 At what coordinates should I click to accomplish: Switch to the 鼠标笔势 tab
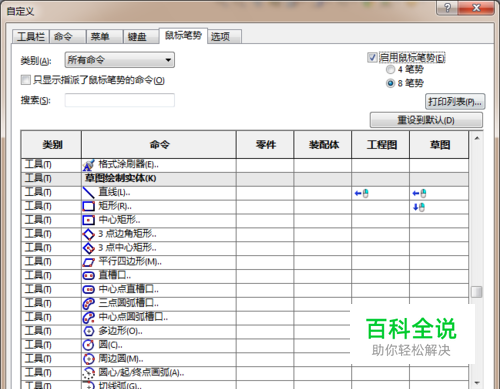(x=183, y=35)
